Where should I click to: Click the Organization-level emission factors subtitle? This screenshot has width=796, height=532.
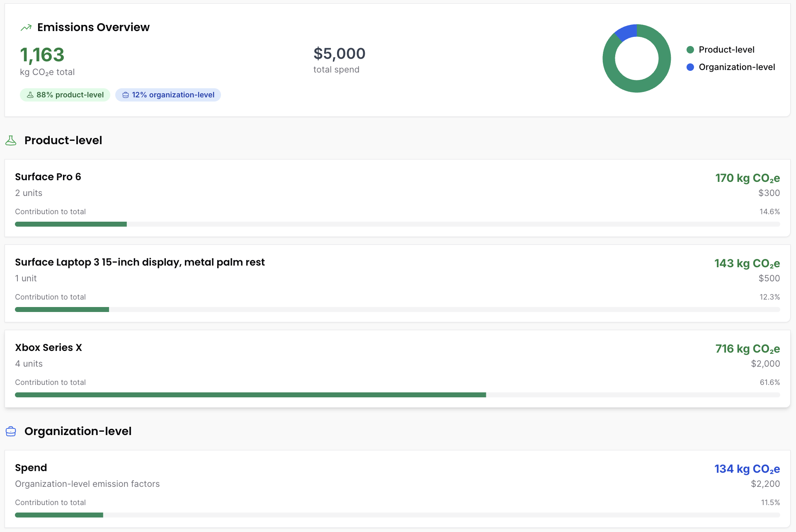pos(87,484)
